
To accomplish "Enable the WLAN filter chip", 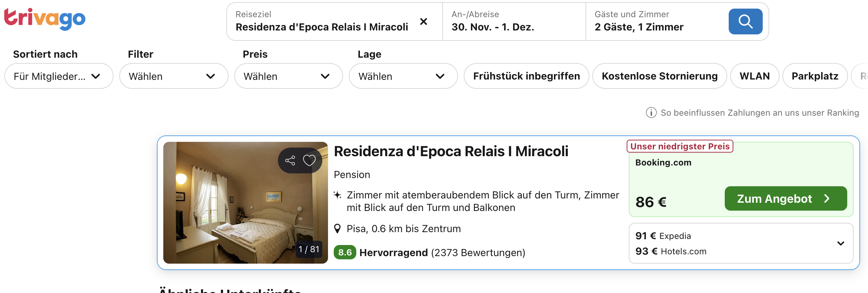I will (754, 76).
